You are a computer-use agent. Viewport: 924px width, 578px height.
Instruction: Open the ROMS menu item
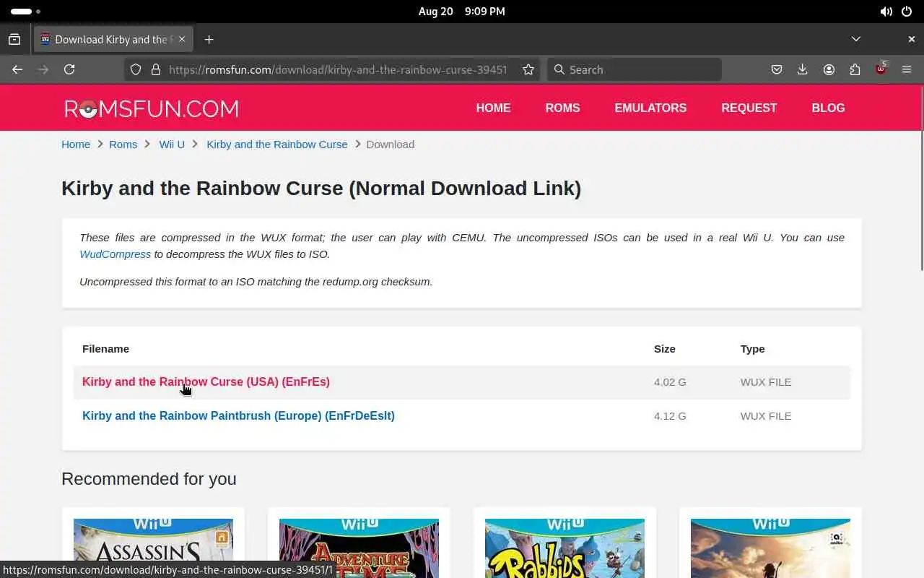pyautogui.click(x=562, y=108)
